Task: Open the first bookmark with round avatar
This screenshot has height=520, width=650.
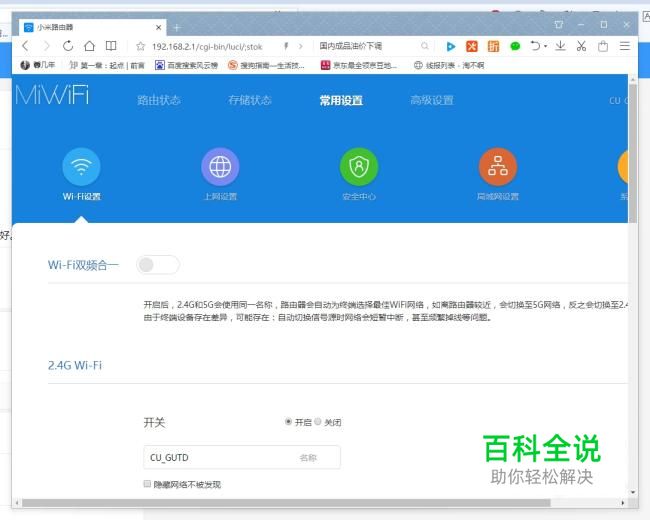Action: coord(38,65)
